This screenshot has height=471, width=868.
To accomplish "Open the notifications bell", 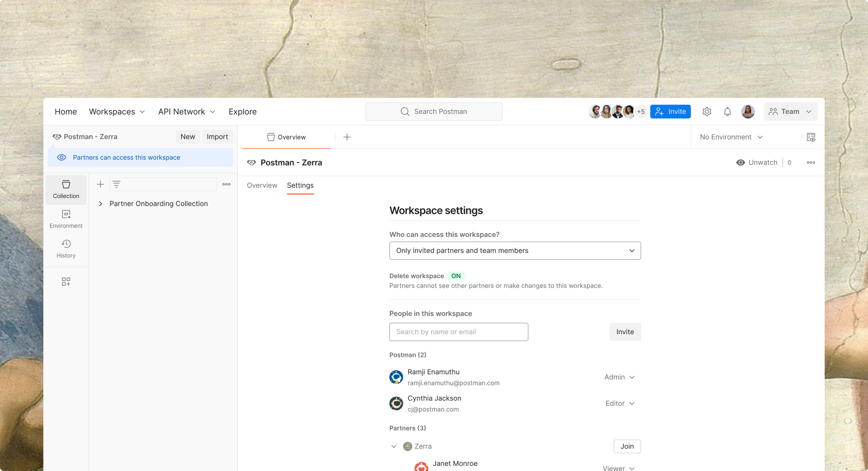I will coord(727,111).
